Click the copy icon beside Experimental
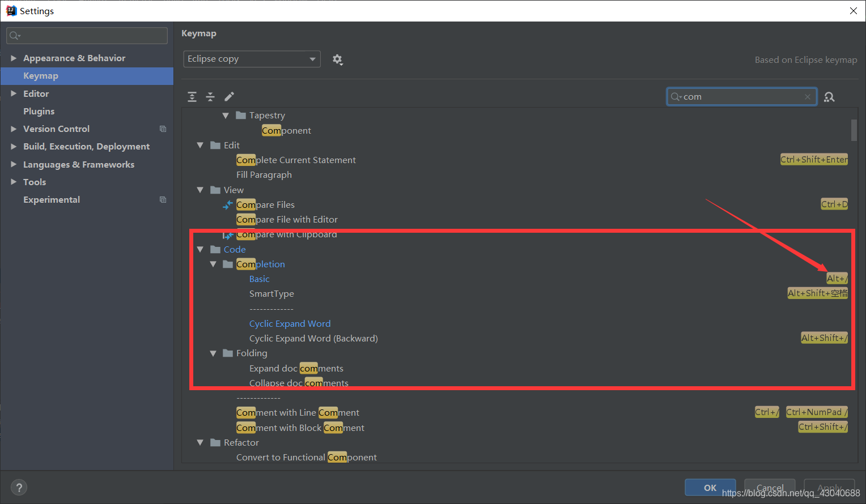866x504 pixels. coord(163,200)
